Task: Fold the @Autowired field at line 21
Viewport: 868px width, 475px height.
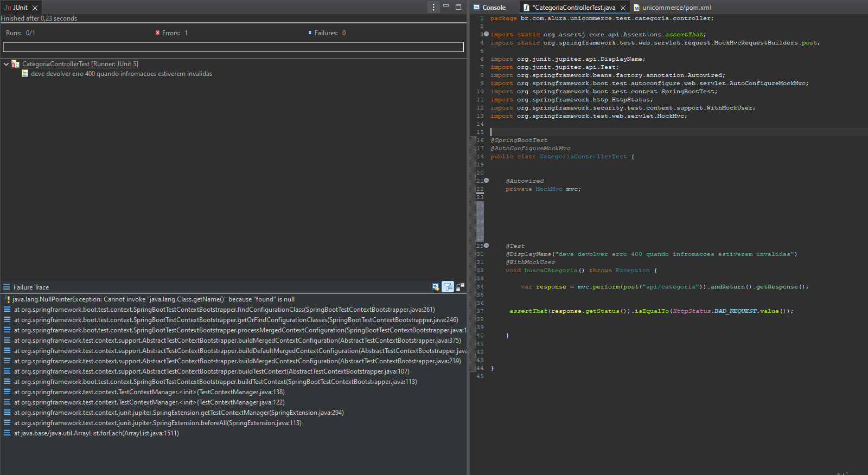Action: coord(486,180)
